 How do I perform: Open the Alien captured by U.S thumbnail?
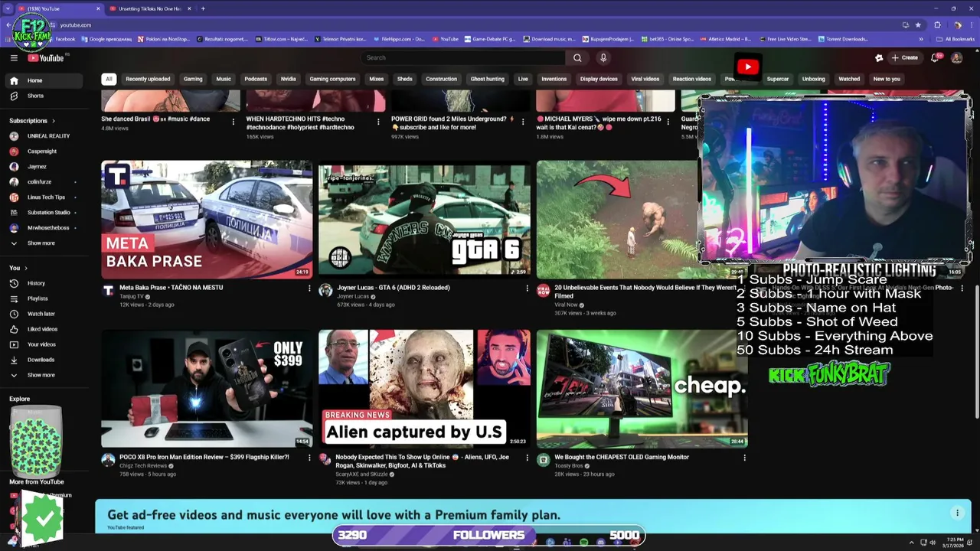click(x=424, y=389)
